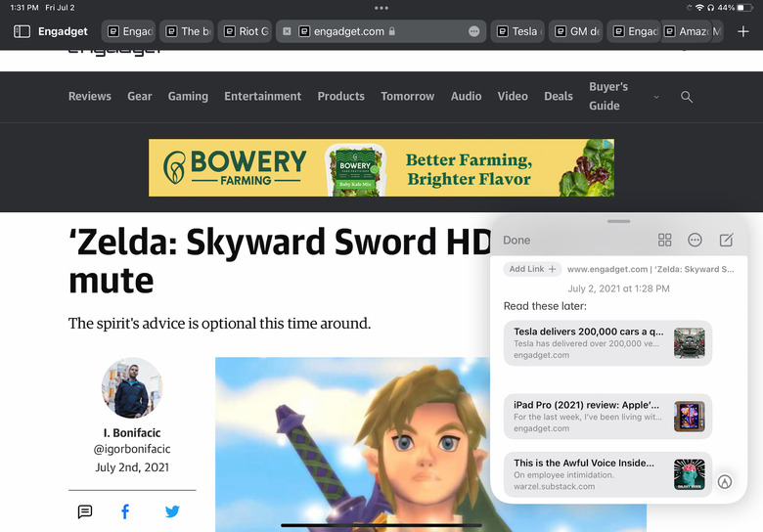Image resolution: width=763 pixels, height=532 pixels.
Task: Open the address bar more options icon
Action: pos(474,31)
